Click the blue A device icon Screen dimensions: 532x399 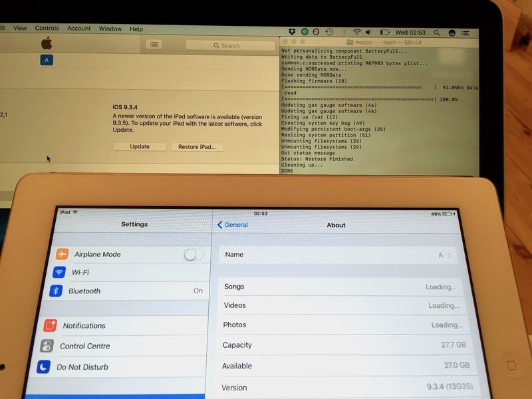[x=47, y=60]
